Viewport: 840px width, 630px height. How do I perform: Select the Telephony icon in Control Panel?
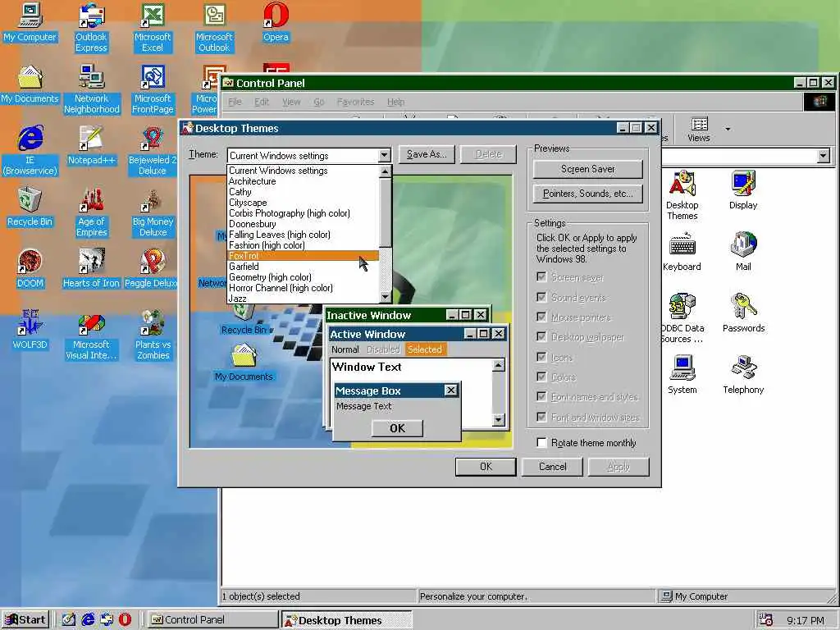pyautogui.click(x=743, y=375)
